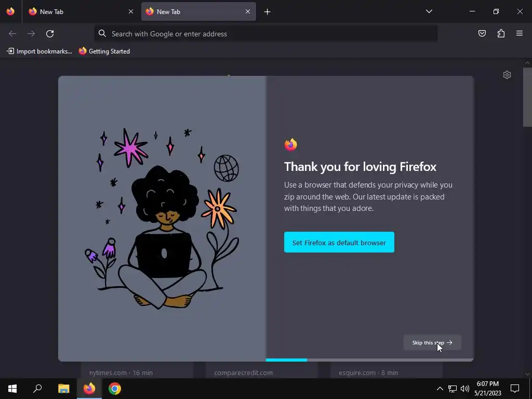Click the magnifier icon in address bar
The width and height of the screenshot is (532, 399).
102,33
